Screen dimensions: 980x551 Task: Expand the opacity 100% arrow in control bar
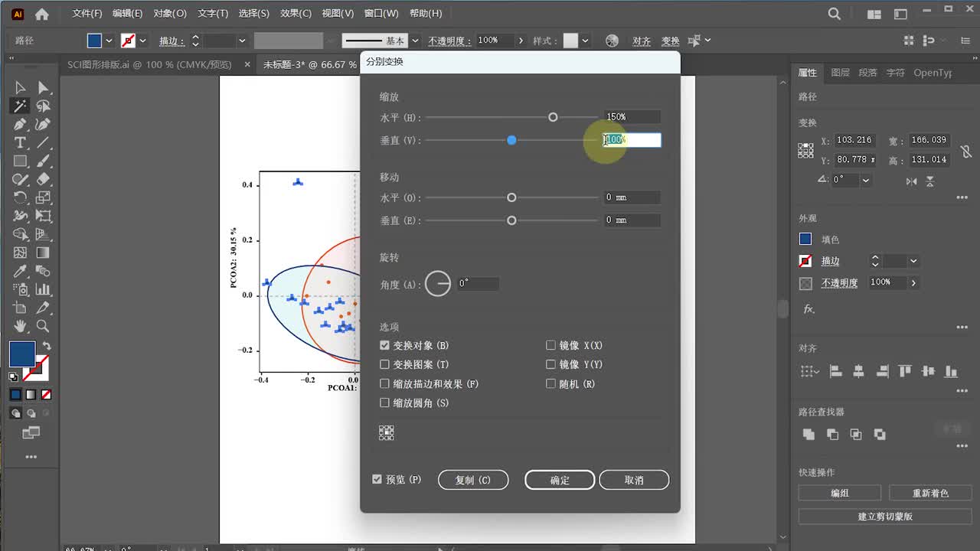click(521, 41)
